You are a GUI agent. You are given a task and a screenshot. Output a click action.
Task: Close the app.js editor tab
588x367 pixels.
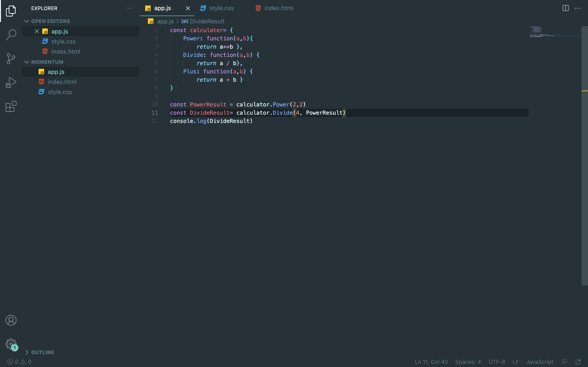(188, 8)
